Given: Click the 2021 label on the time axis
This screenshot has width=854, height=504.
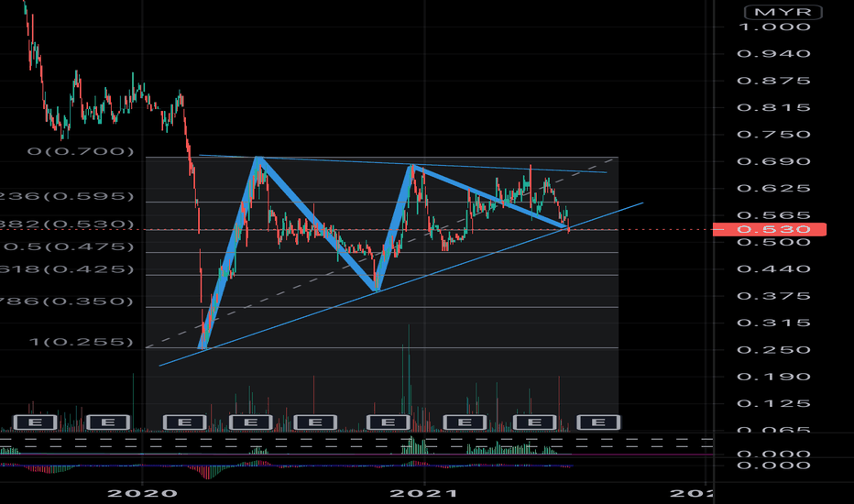Looking at the screenshot, I should point(424,494).
